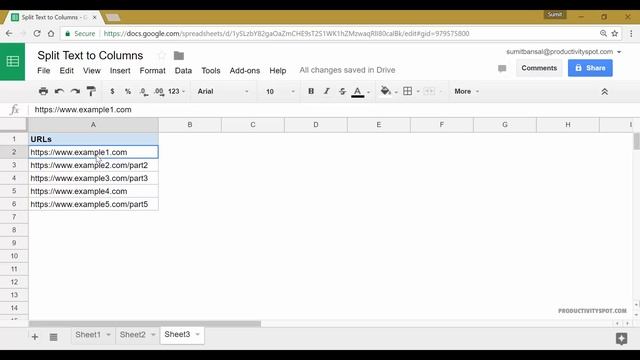Toggle strikethrough formatting
This screenshot has width=640, height=360.
342,91
